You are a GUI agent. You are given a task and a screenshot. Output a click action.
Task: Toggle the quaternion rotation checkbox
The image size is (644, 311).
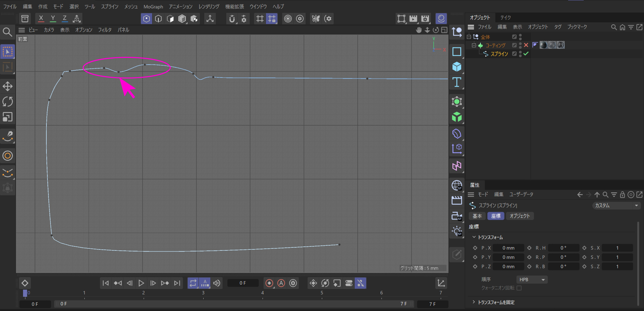pos(519,288)
